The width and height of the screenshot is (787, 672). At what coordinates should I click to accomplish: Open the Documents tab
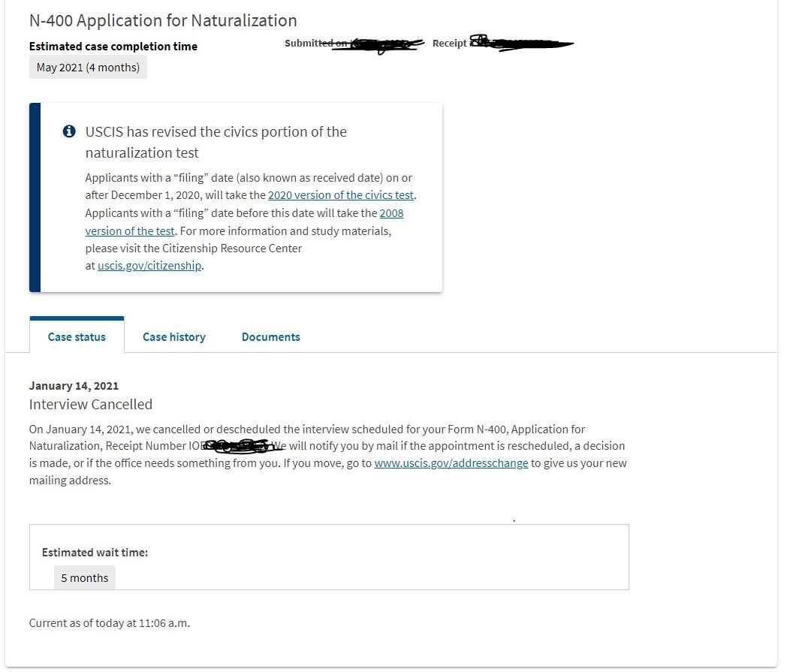271,337
